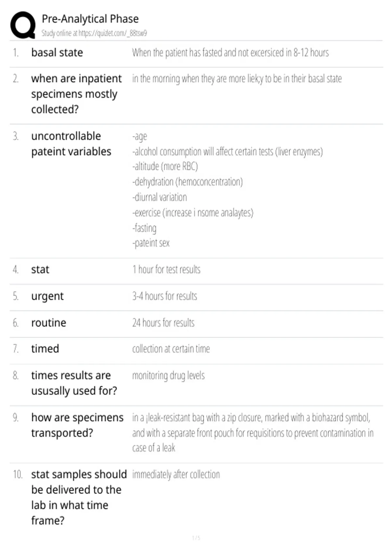Click the page number indicator 1/5
The image size is (392, 556).
pyautogui.click(x=196, y=538)
